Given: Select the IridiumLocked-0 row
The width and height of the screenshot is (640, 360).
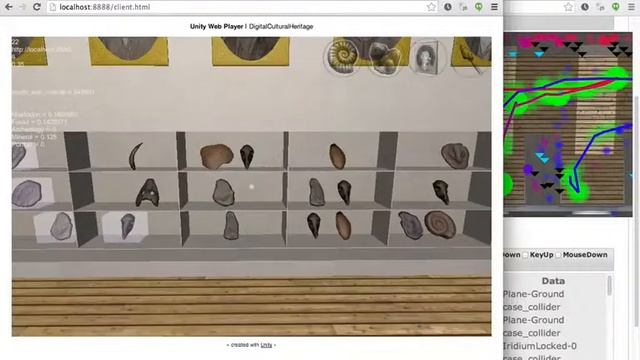Looking at the screenshot, I should (x=540, y=346).
